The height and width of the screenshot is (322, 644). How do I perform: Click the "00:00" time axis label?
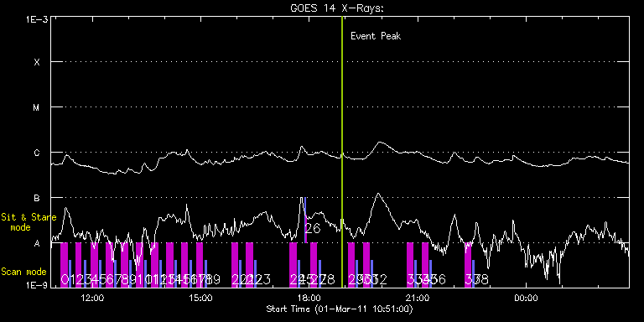[x=526, y=299]
